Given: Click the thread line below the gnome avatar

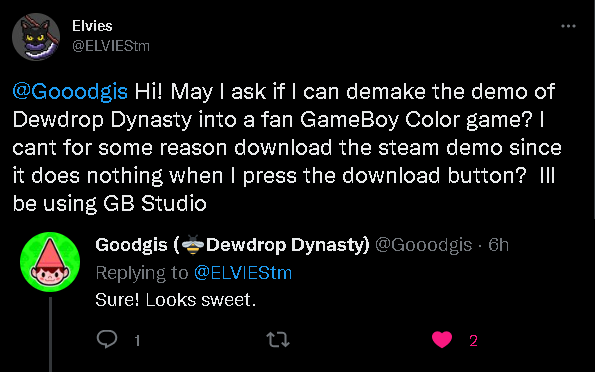Looking at the screenshot, I should coord(50,334).
